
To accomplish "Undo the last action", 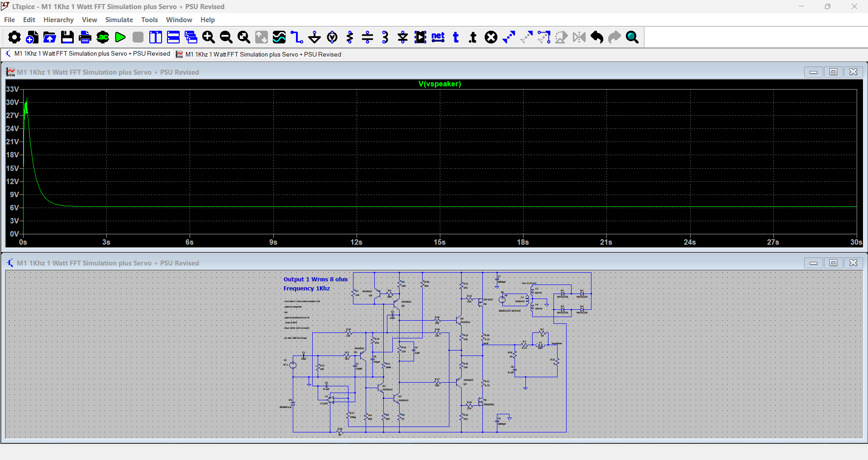I will 597,37.
